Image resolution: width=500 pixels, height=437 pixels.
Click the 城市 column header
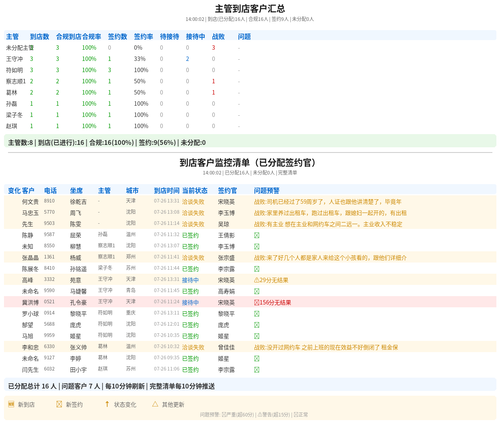132,191
